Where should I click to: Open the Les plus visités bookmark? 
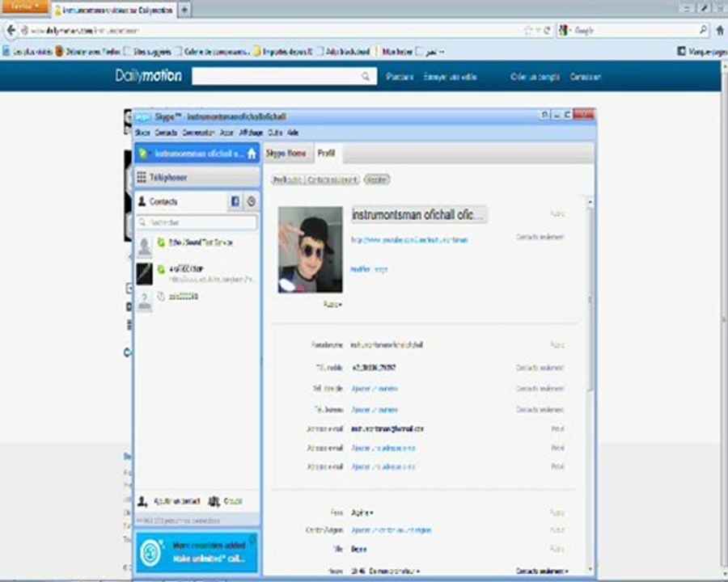pos(28,52)
